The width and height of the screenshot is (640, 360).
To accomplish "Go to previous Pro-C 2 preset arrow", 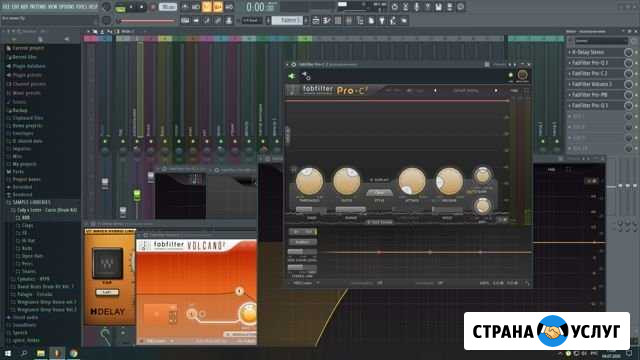I will pyautogui.click(x=435, y=91).
